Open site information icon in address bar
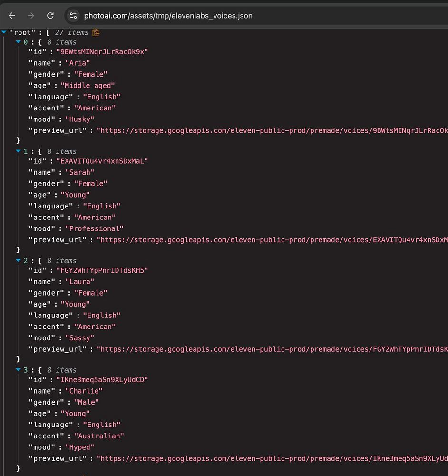Viewport: 448px width, 476px height. [x=73, y=16]
